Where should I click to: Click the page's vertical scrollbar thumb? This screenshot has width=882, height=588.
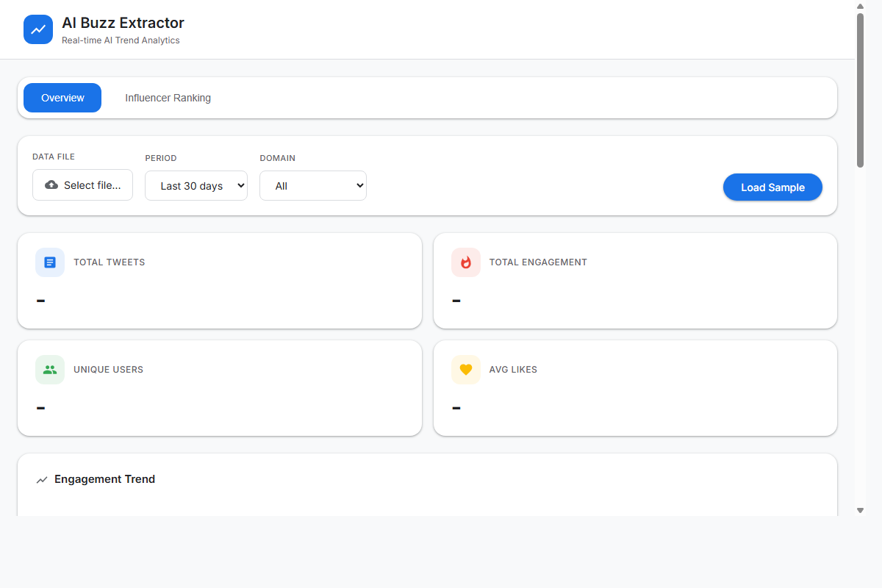860,88
